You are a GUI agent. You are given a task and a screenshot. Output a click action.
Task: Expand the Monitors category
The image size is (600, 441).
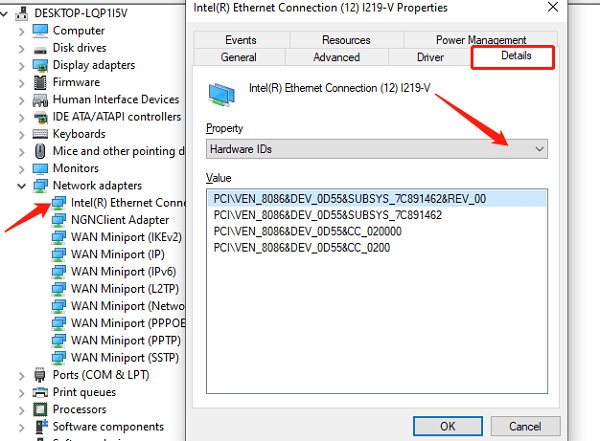coord(21,169)
